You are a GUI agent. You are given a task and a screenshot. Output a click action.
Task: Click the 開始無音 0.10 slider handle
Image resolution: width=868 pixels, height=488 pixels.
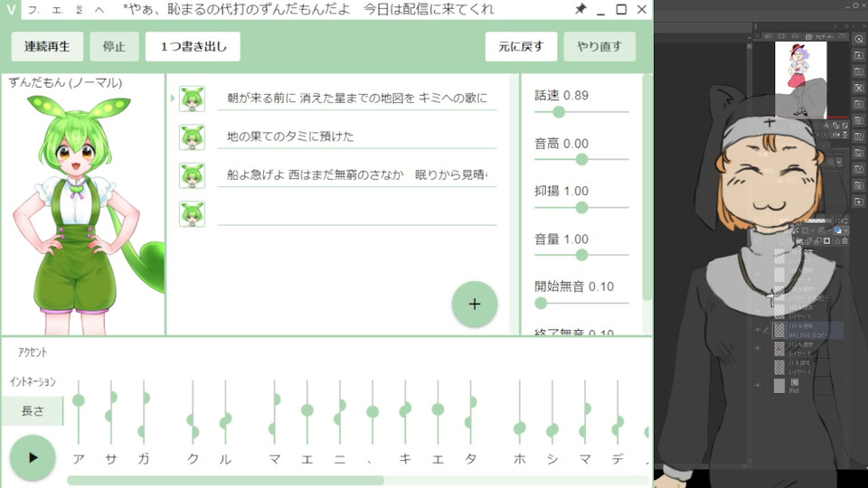click(541, 304)
